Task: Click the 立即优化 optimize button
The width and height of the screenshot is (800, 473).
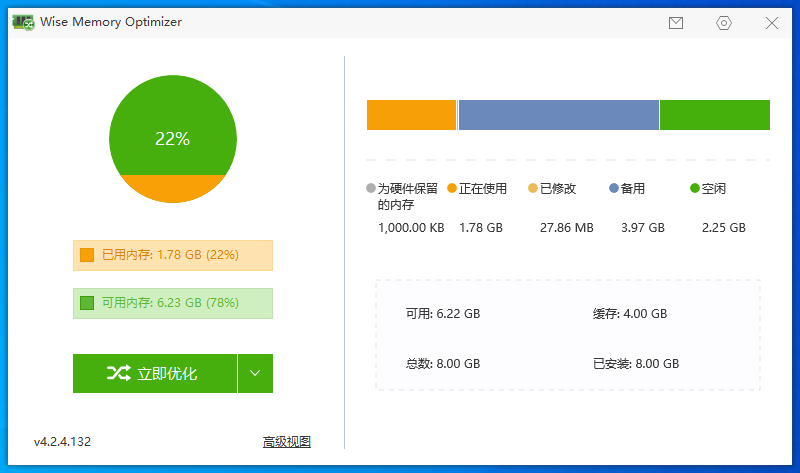Action: 155,374
